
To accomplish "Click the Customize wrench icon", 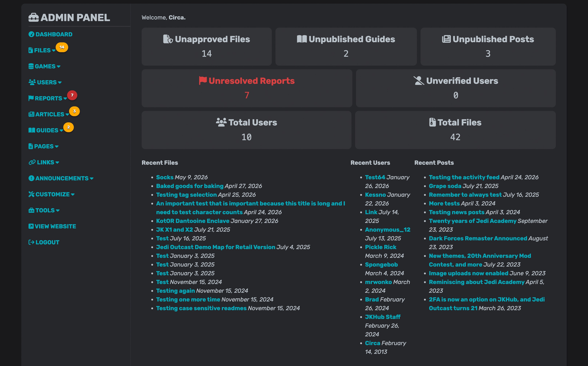I will (x=31, y=194).
